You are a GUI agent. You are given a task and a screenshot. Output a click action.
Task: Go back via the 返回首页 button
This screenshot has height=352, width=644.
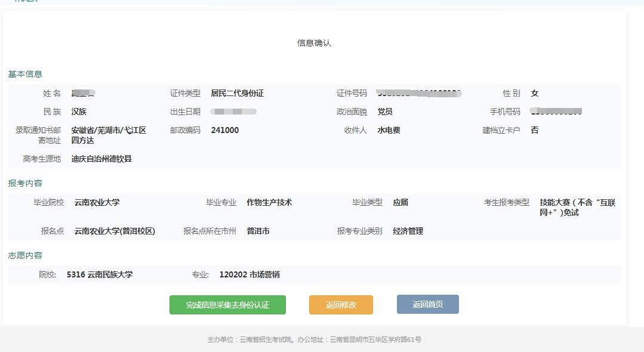[427, 304]
